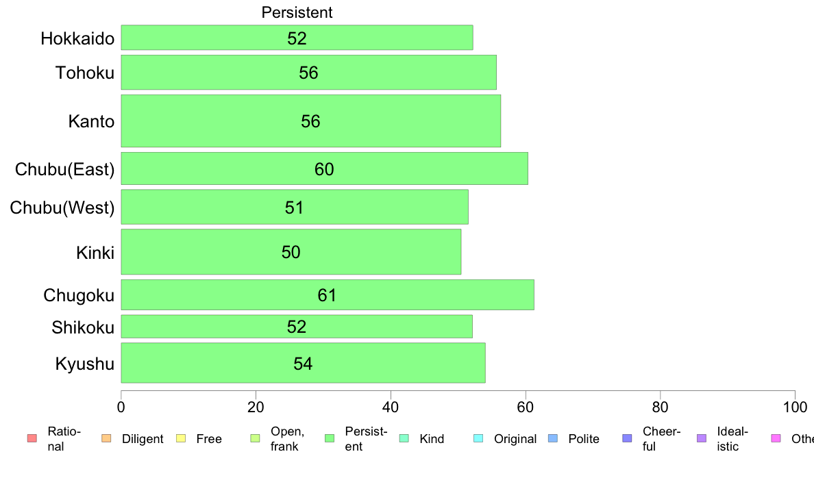
Task: Click the Kind legend swatch
Action: 404,438
